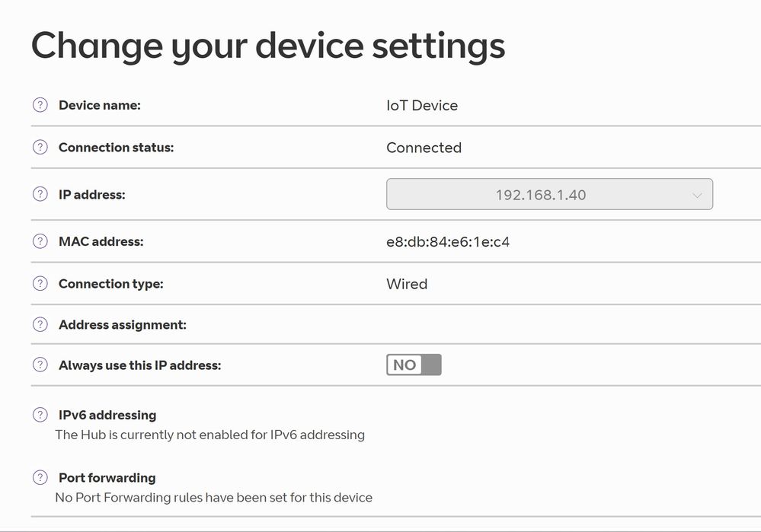Click the No Port Forwarding rules message
Screen dimensions: 761x532
(213, 498)
